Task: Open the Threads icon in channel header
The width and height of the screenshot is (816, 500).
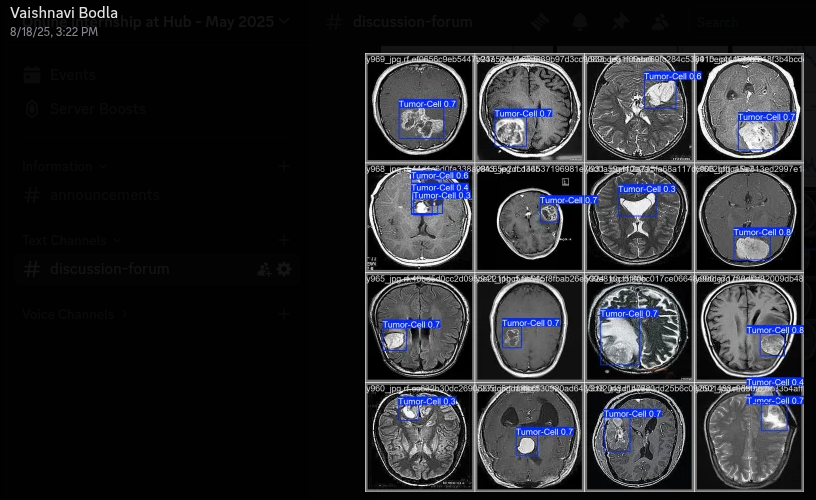Action: 540,21
